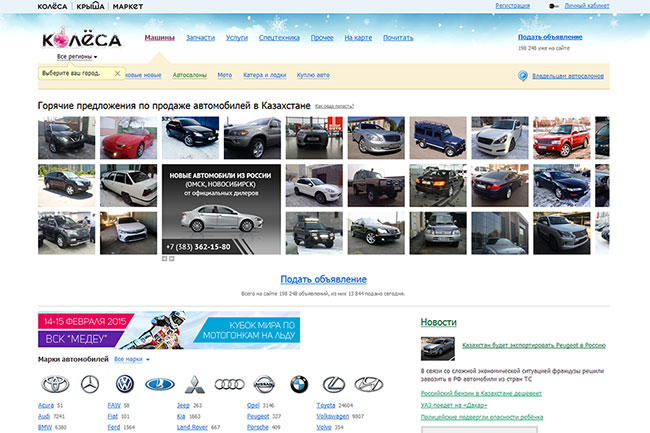Open the Peugeot news thumbnail image

[x=438, y=348]
